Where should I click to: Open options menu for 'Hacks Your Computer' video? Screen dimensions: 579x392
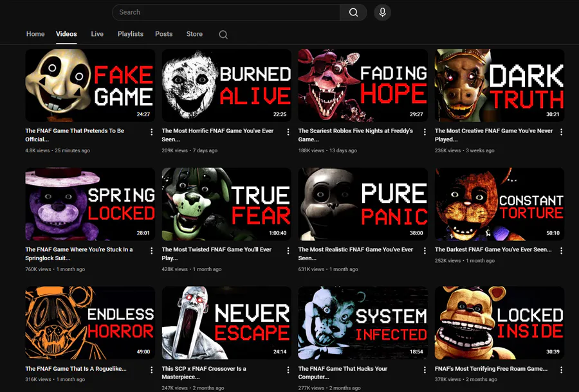(x=425, y=370)
